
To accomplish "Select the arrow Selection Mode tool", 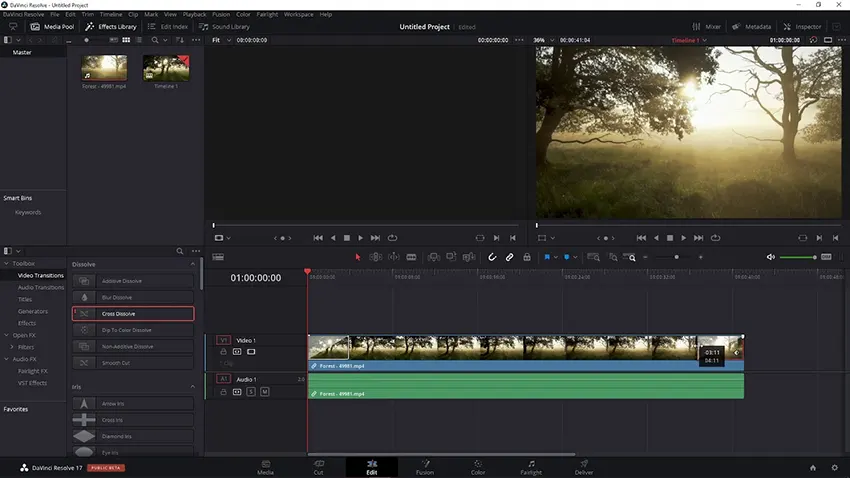I will 358,257.
